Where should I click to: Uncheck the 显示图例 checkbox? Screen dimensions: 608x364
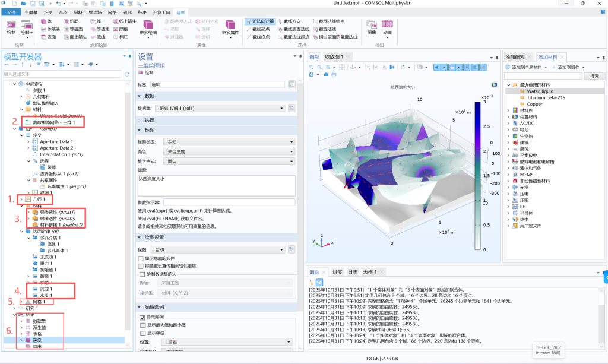point(141,318)
